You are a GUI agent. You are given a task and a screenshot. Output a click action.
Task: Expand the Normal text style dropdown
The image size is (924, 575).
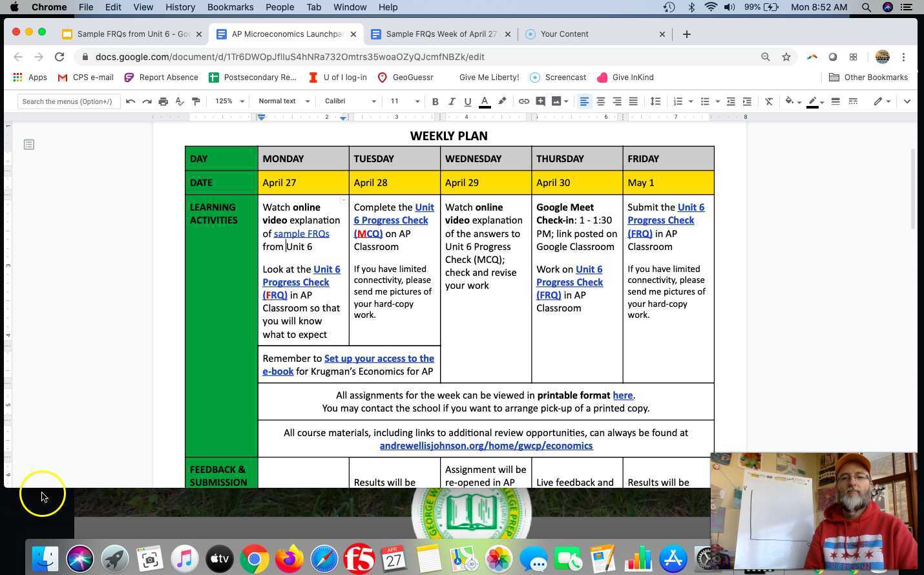(x=284, y=101)
